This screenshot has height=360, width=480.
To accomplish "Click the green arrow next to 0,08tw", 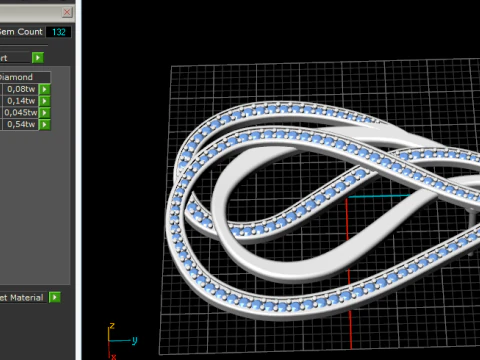I will click(45, 89).
